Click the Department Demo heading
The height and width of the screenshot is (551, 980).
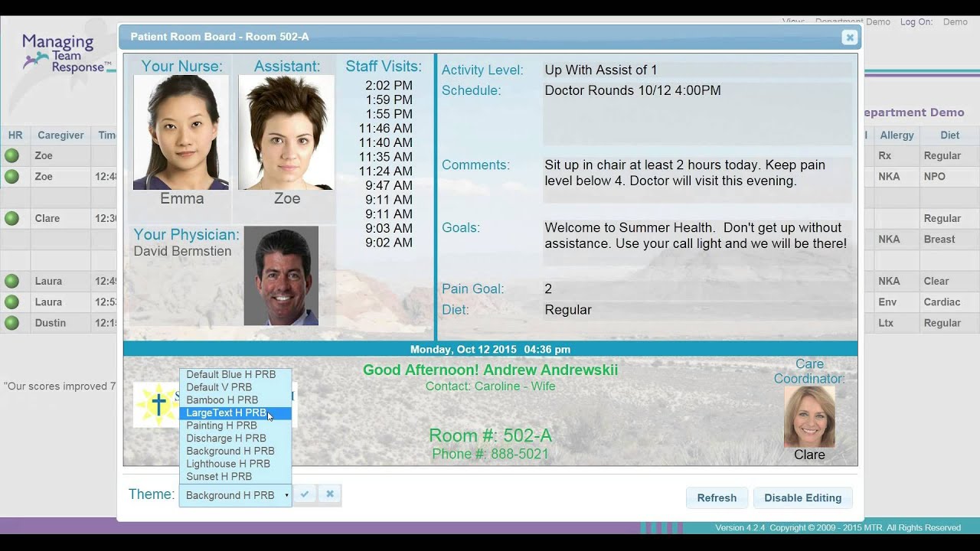pyautogui.click(x=913, y=112)
